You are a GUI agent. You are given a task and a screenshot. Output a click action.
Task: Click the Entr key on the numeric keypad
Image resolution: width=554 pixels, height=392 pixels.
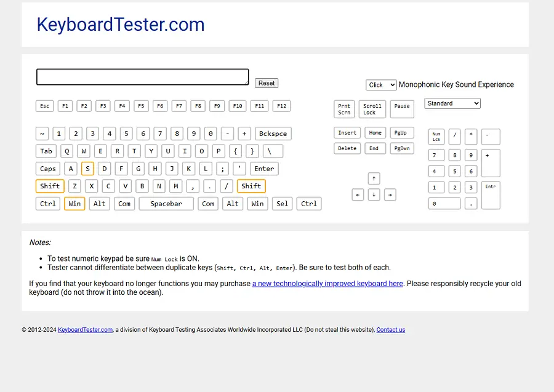(x=490, y=195)
